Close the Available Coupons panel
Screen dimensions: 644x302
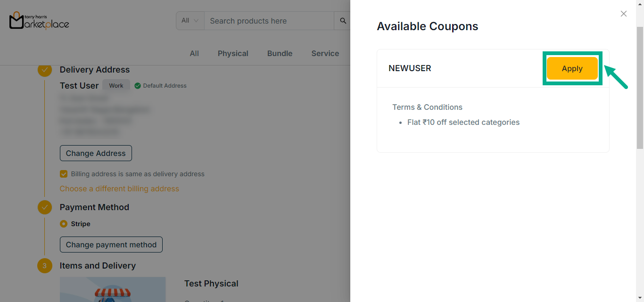[623, 14]
